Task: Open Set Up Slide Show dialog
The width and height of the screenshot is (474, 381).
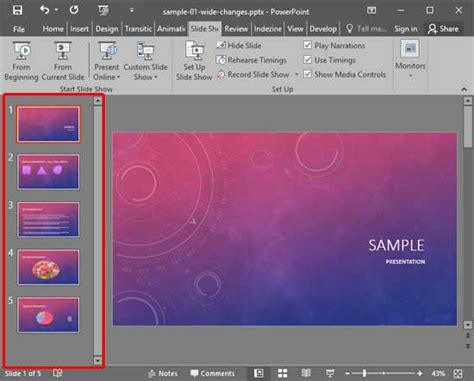Action: 194,61
